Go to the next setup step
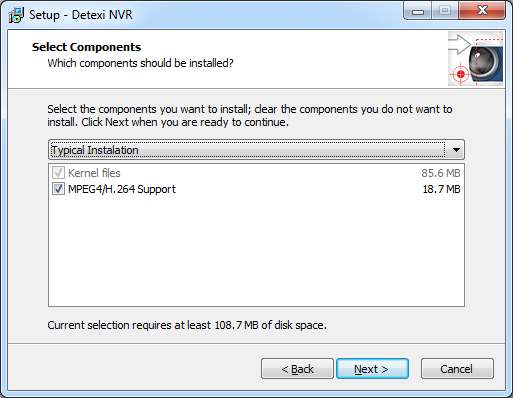This screenshot has width=513, height=398. point(372,369)
